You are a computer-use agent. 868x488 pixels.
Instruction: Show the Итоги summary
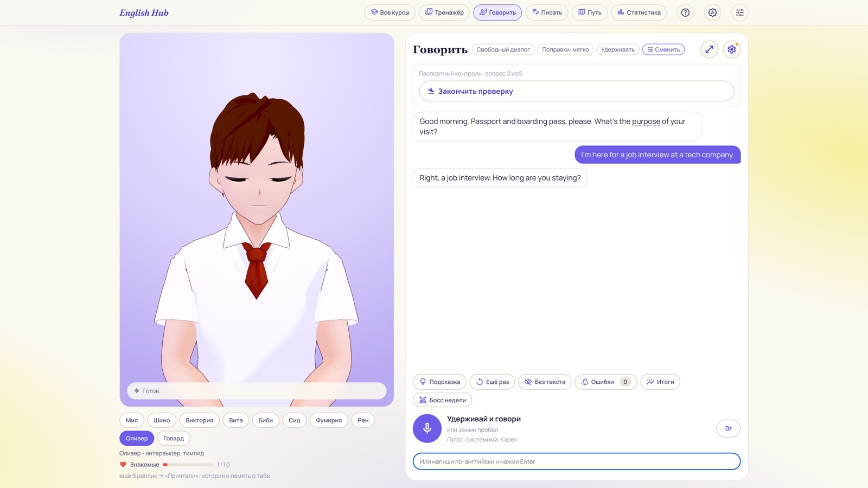(660, 382)
